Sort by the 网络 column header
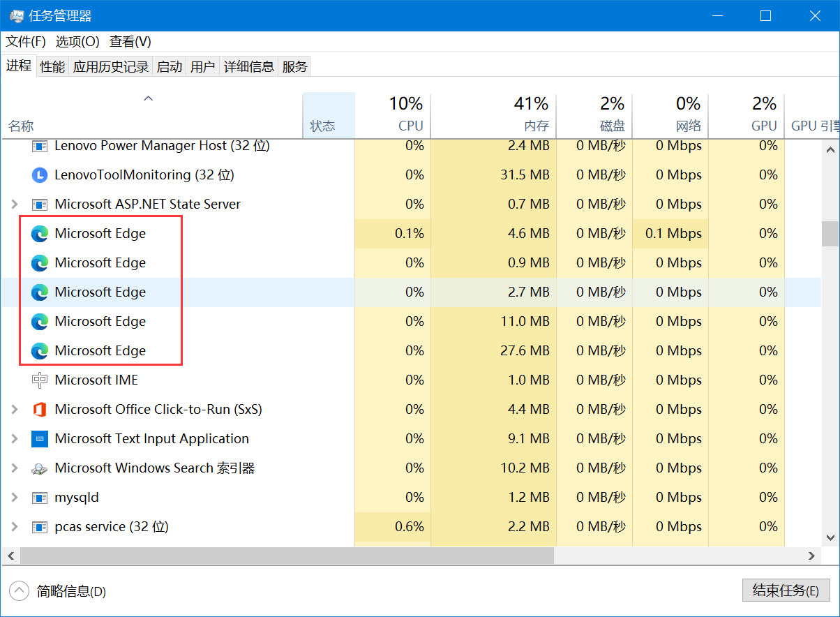Viewport: 840px width, 617px height. (x=670, y=116)
